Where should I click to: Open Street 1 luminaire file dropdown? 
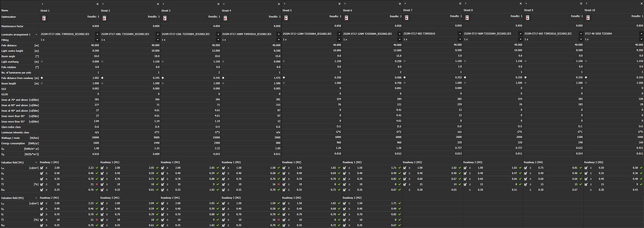coord(97,34)
